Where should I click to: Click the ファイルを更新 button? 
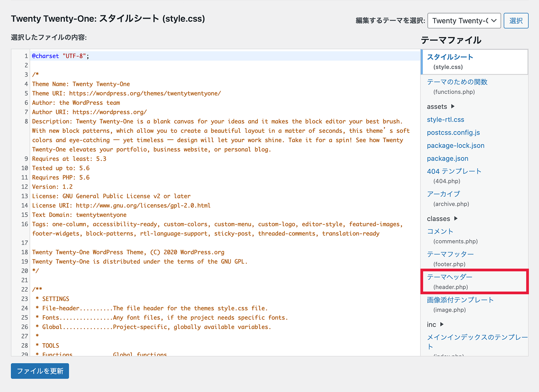click(x=40, y=371)
